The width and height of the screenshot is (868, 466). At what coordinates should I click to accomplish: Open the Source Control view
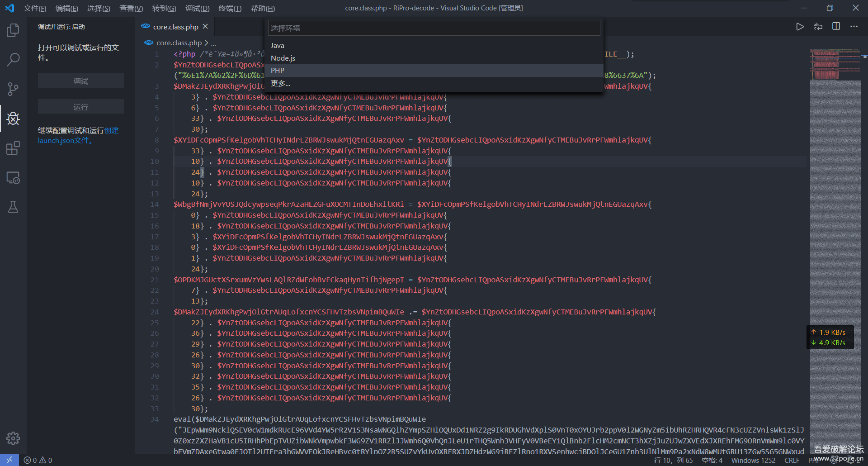13,89
